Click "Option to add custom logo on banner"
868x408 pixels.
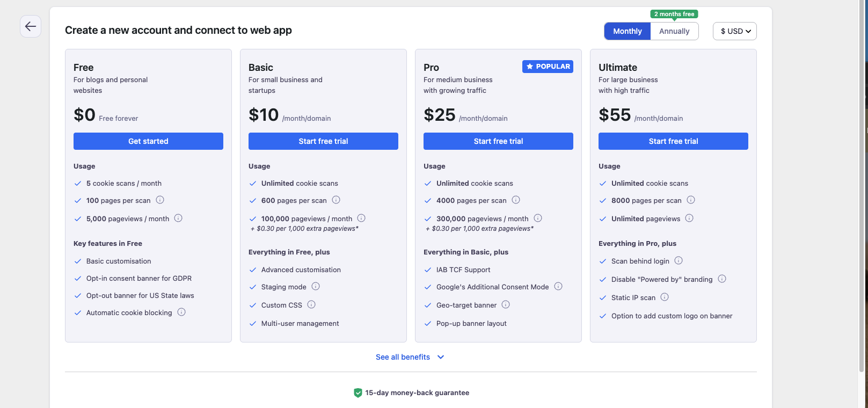click(672, 316)
